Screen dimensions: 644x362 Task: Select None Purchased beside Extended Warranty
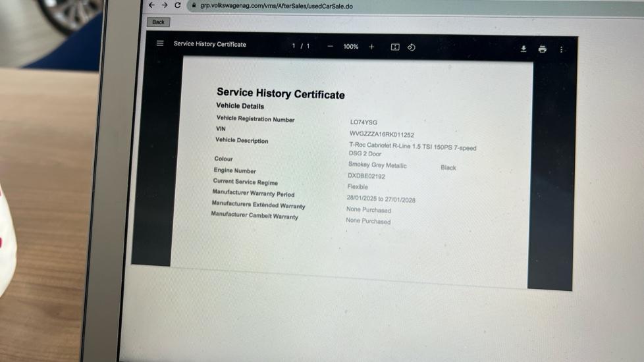coord(368,210)
